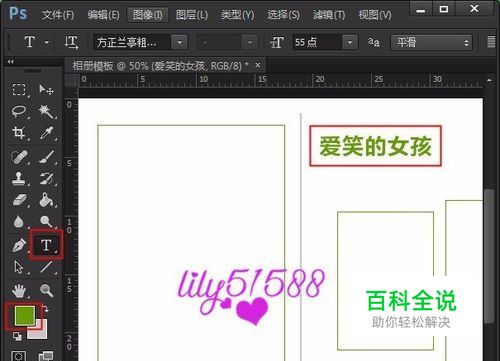This screenshot has width=500, height=361.
Task: Select the Zoom tool
Action: point(46,290)
